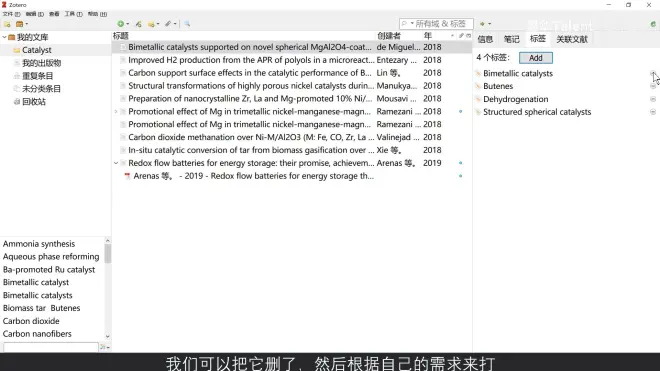
Task: Select the Carbon support surface effects item
Action: click(292, 73)
